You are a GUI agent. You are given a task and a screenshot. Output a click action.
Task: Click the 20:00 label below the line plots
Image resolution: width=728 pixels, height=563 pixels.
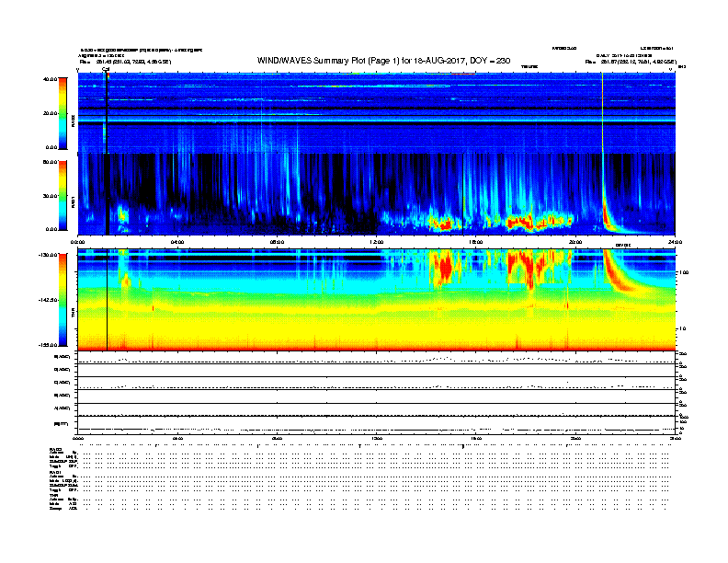click(x=575, y=438)
